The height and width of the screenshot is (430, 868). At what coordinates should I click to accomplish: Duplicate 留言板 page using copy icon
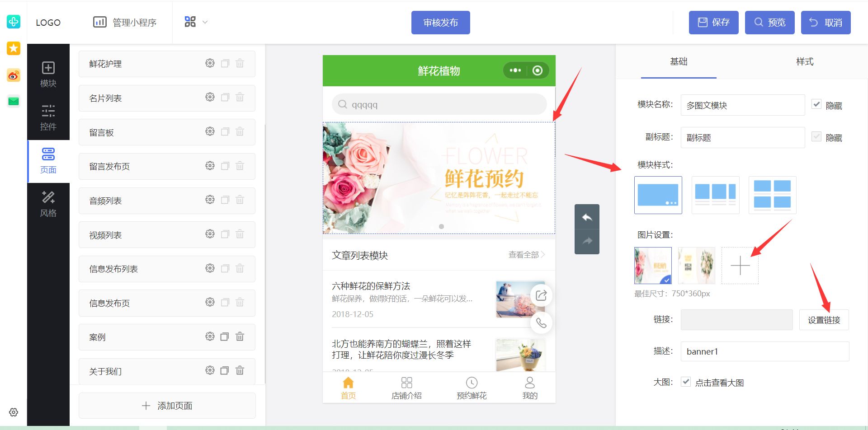pos(225,131)
